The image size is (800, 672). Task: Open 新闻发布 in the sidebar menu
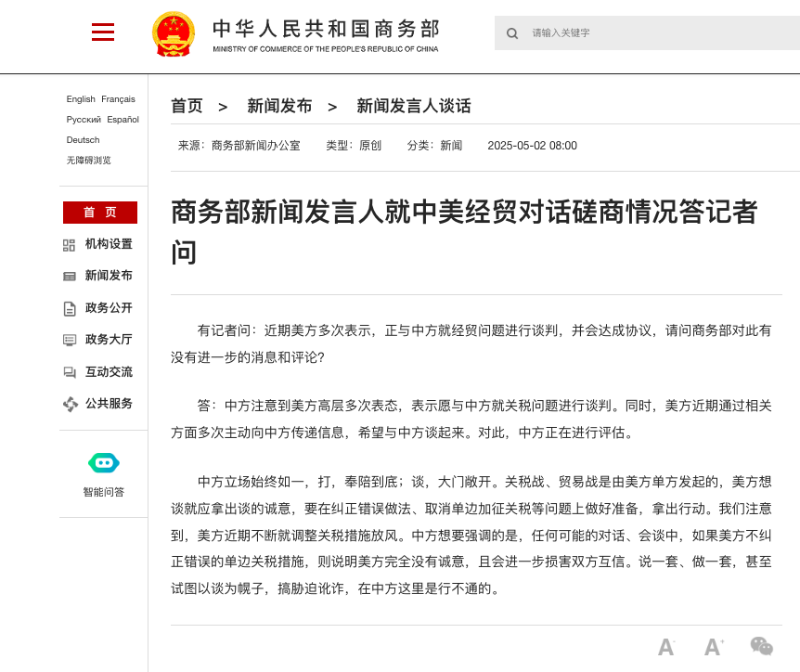coord(109,276)
